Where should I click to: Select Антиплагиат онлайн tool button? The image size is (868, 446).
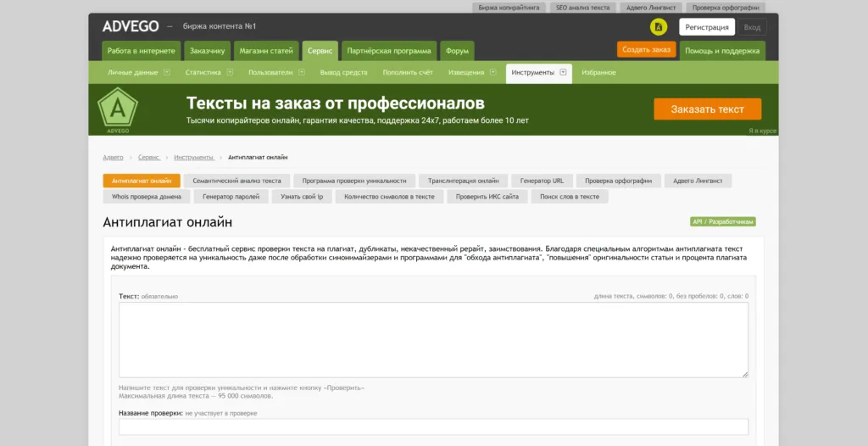coord(142,181)
